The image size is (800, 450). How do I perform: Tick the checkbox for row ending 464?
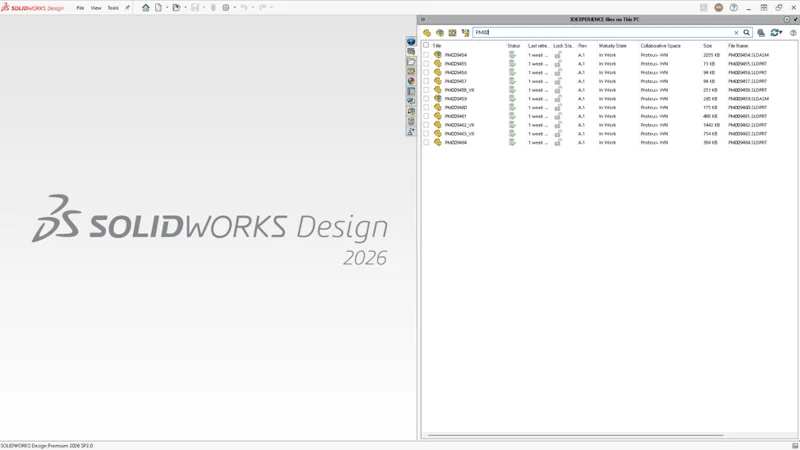[x=426, y=142]
